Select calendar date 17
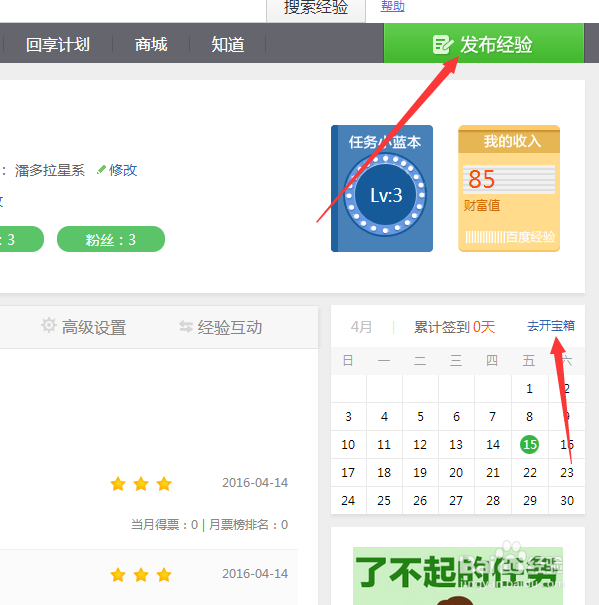 [x=348, y=473]
